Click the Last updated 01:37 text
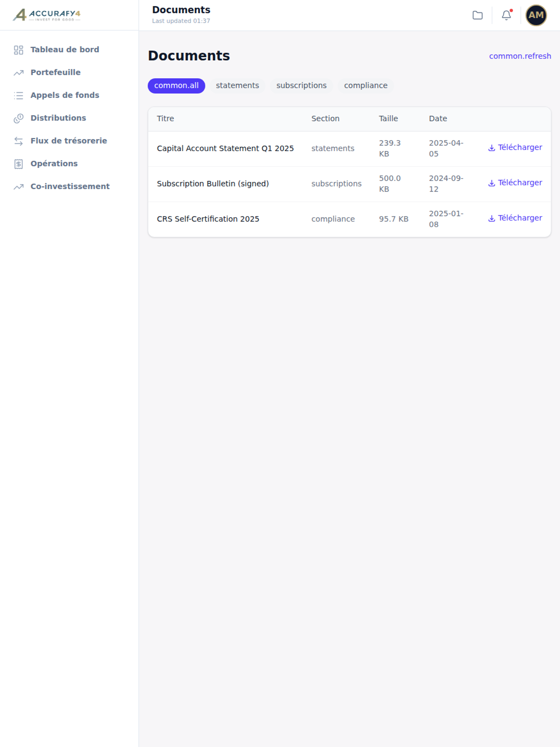 (x=181, y=21)
